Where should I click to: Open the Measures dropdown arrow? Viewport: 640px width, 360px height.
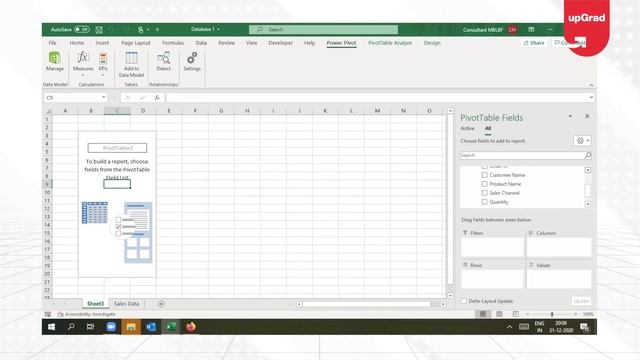tap(83, 76)
